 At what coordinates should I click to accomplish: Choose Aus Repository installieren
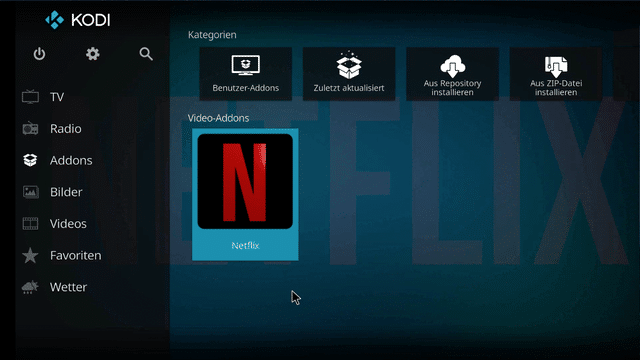point(452,73)
